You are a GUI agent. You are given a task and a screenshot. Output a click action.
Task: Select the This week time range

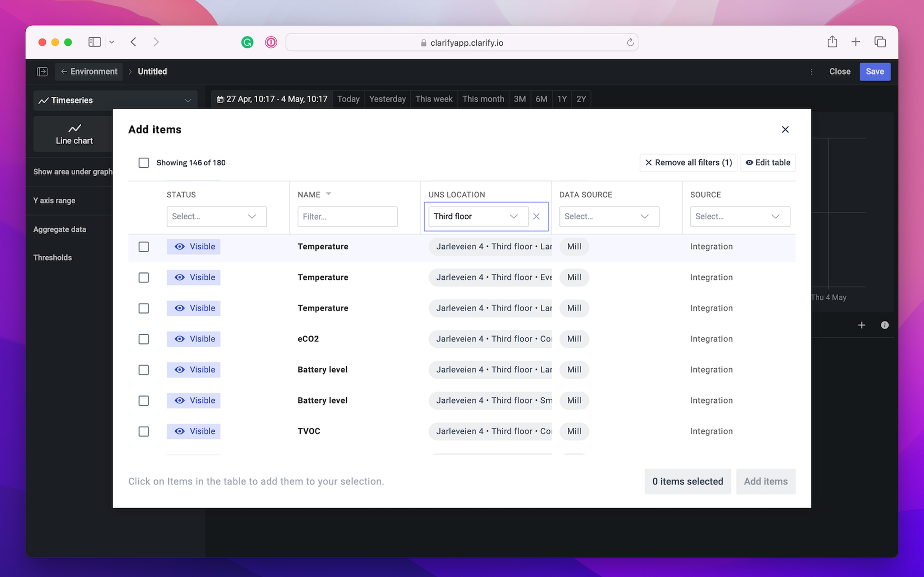[434, 99]
